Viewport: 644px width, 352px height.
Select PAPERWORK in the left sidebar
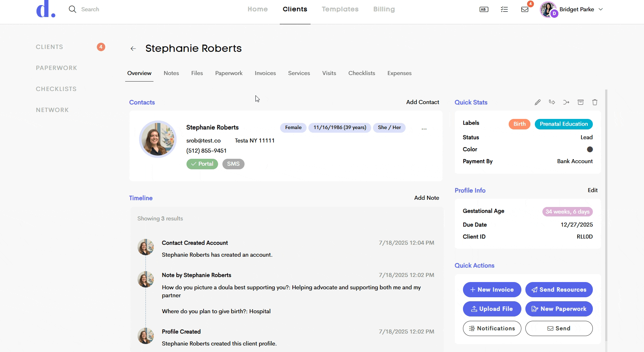coord(56,68)
